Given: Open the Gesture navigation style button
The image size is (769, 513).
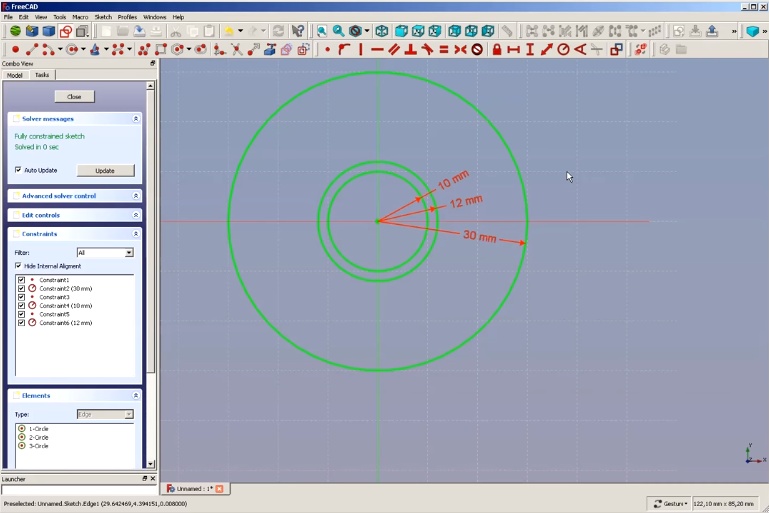Looking at the screenshot, I should click(x=669, y=503).
